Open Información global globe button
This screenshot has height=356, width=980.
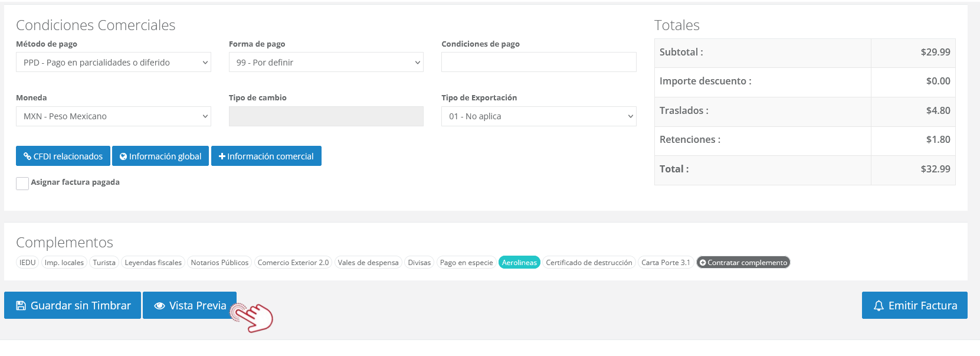point(160,156)
